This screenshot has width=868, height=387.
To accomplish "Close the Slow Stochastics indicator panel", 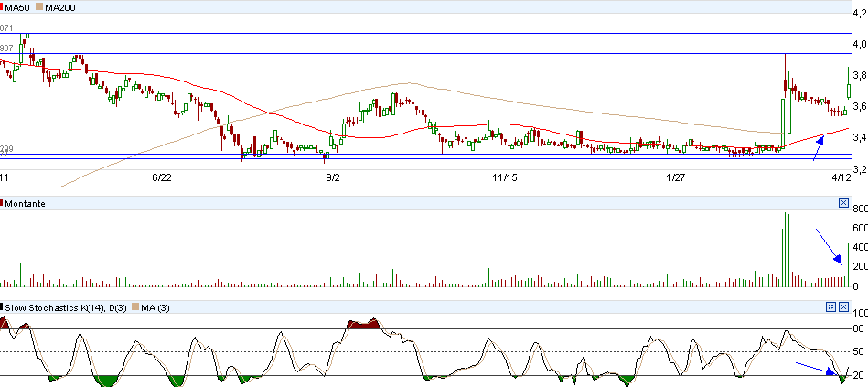I will 843,305.
